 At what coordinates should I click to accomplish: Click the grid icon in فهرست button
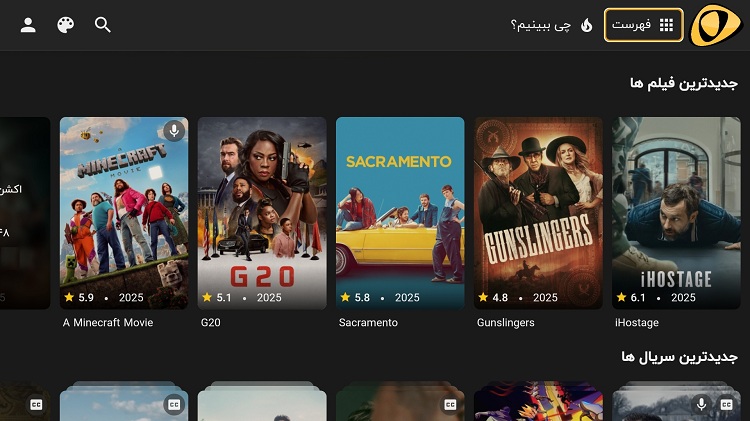pos(666,25)
